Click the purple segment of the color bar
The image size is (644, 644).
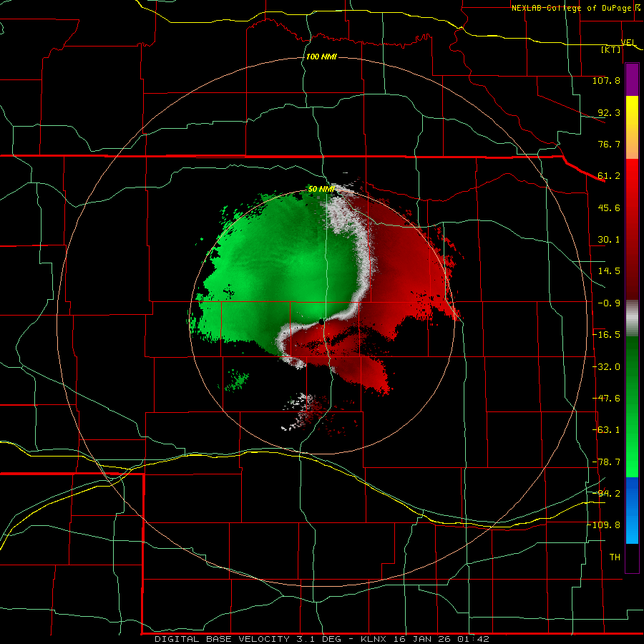632,79
